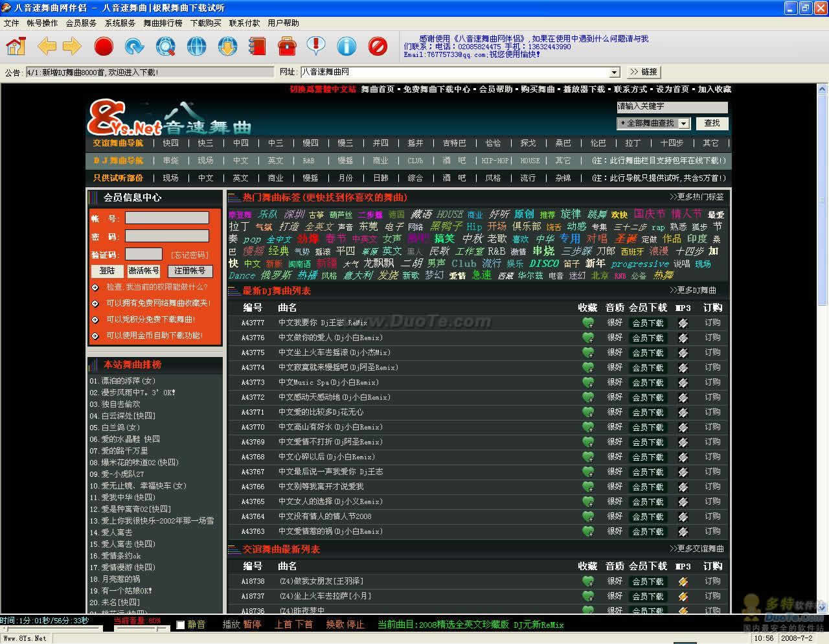Click the favorite heart for song A43776
The width and height of the screenshot is (829, 644).
[588, 338]
